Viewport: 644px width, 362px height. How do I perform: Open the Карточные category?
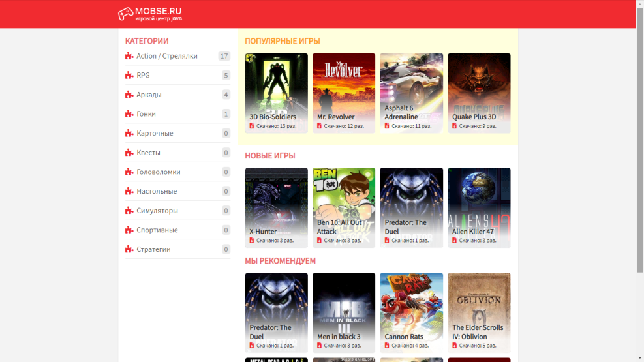coord(155,133)
